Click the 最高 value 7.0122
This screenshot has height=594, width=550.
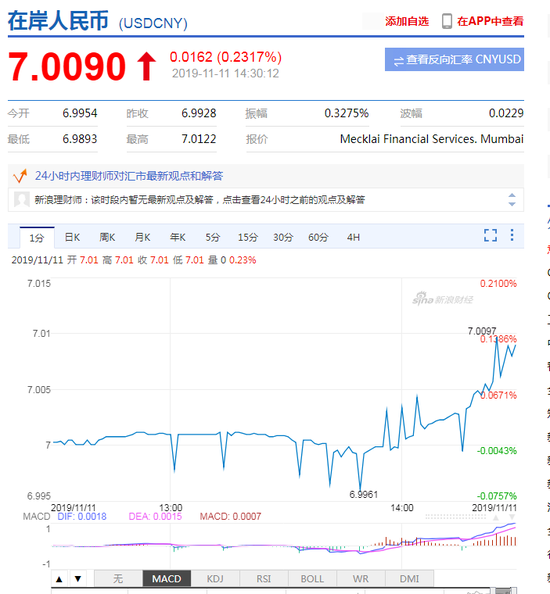(x=198, y=139)
